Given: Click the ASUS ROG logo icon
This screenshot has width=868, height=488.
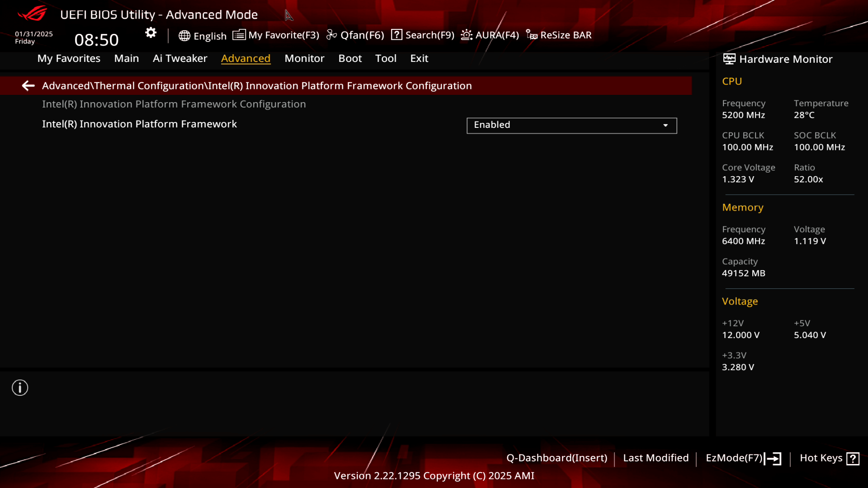Looking at the screenshot, I should pos(31,14).
